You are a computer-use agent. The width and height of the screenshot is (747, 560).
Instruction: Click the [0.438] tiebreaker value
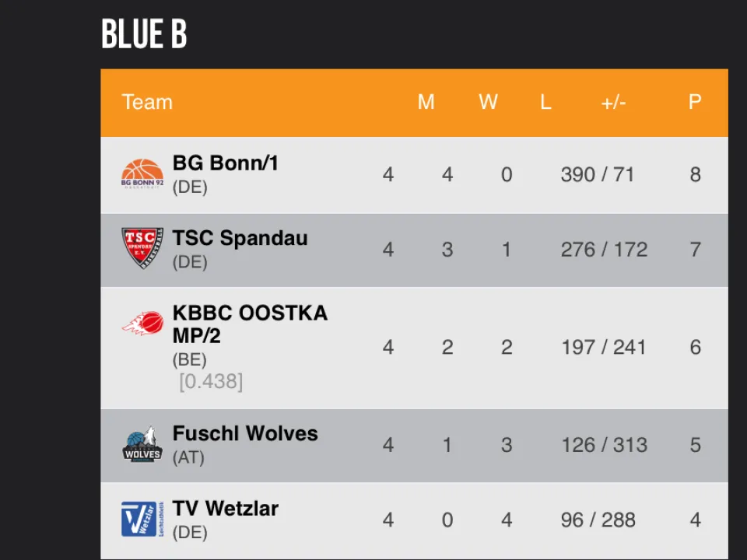click(x=211, y=382)
